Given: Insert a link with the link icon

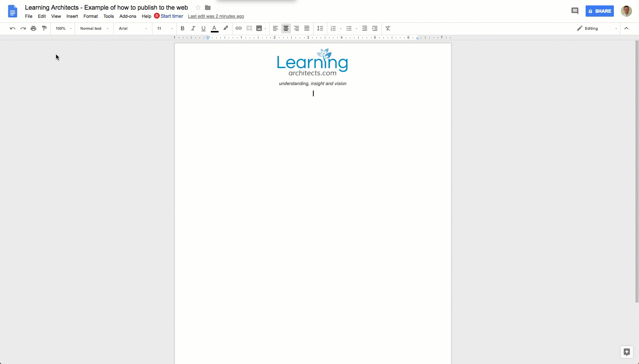Looking at the screenshot, I should [x=239, y=28].
